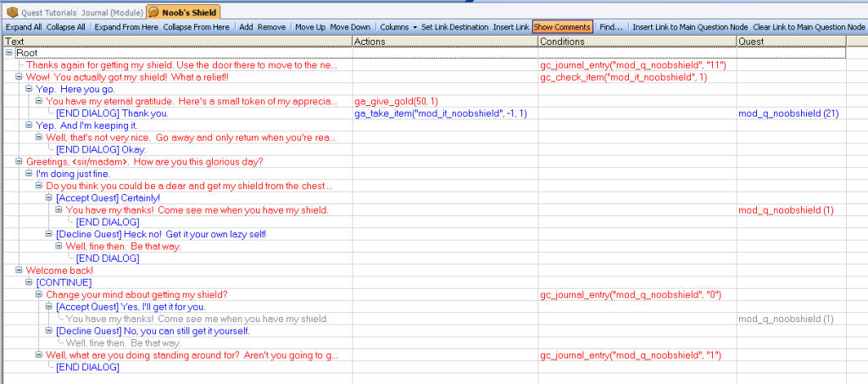Open the Find... dialog
868x384 pixels.
point(610,27)
